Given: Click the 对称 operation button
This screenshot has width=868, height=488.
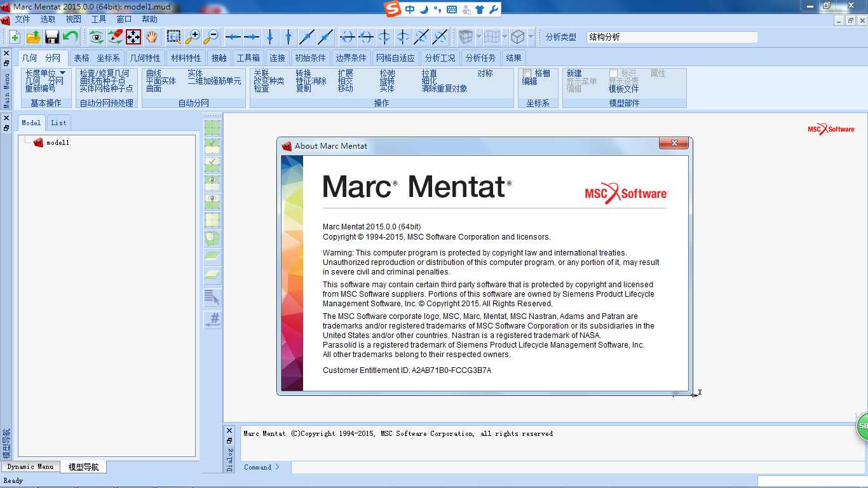Looking at the screenshot, I should tap(485, 74).
